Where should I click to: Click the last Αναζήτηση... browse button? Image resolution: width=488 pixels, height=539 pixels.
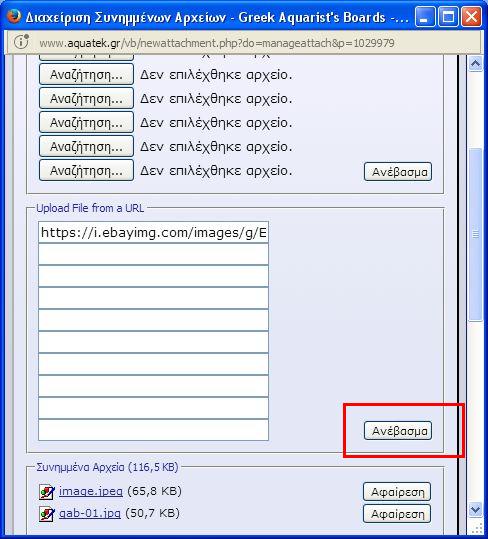pyautogui.click(x=86, y=170)
